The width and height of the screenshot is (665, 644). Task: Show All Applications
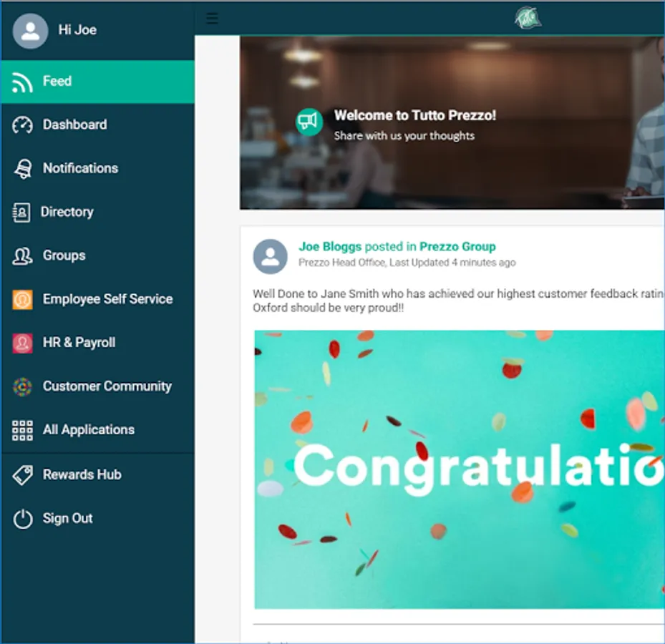[97, 430]
